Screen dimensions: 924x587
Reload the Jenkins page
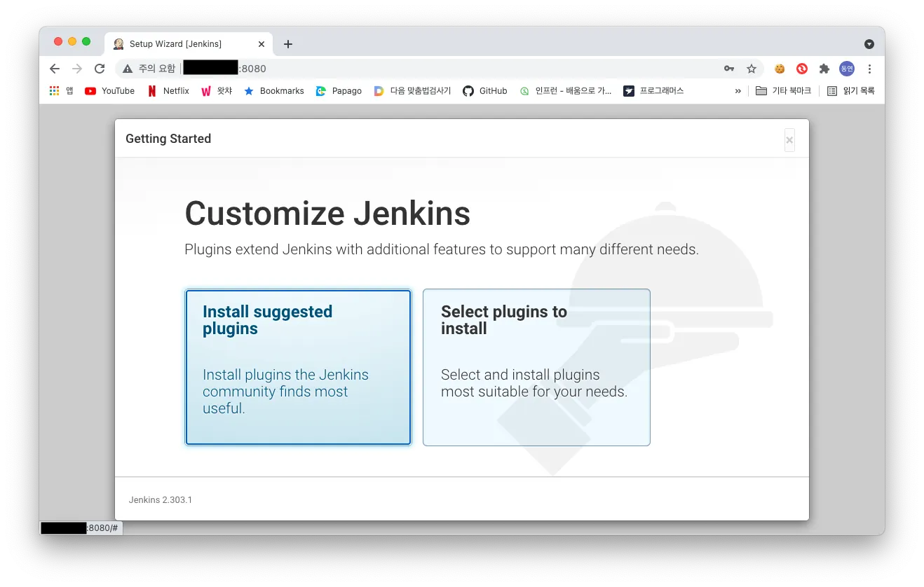[x=100, y=69]
